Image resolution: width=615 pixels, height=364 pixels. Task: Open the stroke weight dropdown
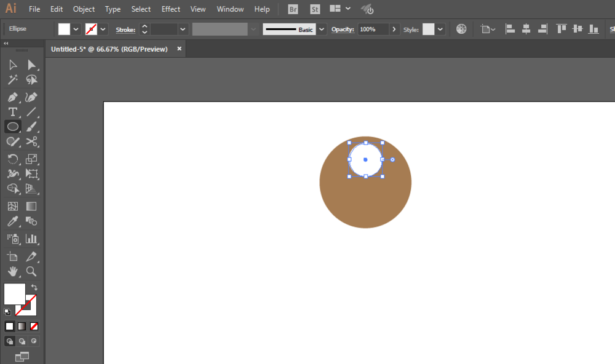point(183,30)
